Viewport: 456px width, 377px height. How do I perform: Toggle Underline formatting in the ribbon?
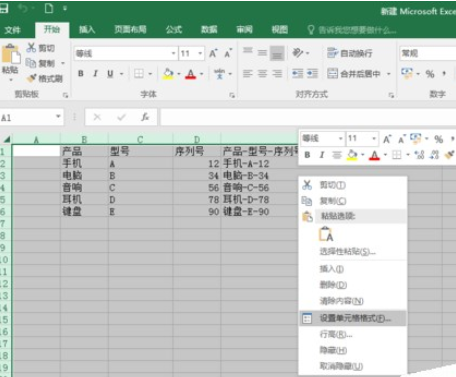point(110,74)
